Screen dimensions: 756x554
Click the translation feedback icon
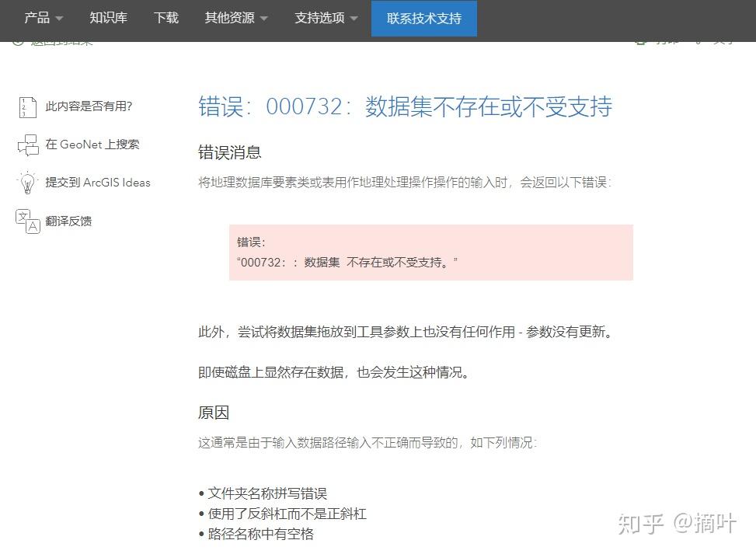coord(27,221)
